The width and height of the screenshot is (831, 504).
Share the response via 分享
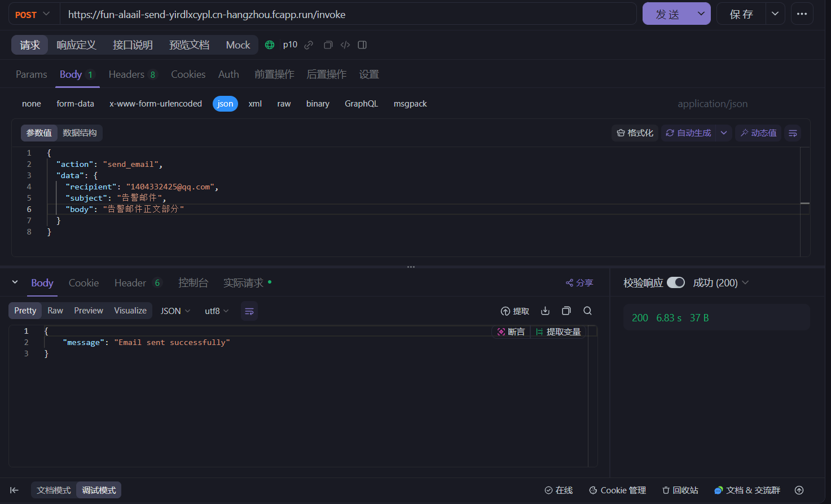[579, 283]
